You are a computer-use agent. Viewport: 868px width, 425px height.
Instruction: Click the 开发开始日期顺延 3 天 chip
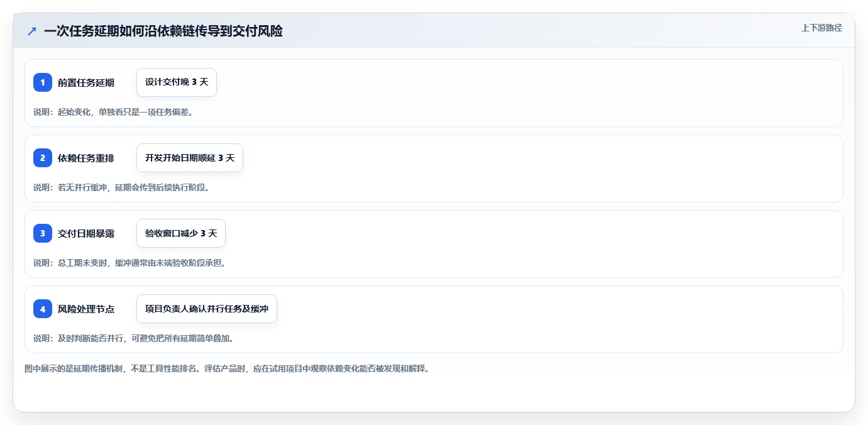190,158
